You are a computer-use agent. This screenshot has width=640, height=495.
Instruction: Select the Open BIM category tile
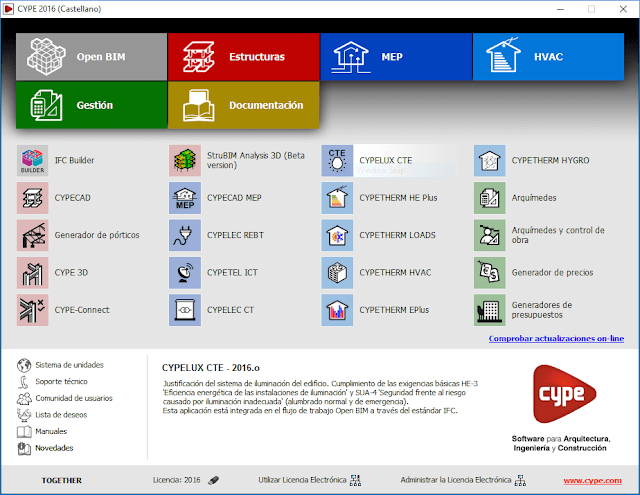91,57
